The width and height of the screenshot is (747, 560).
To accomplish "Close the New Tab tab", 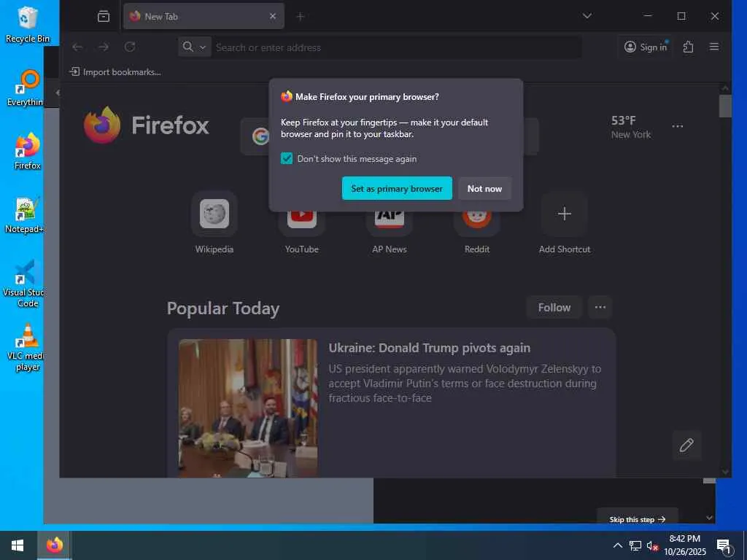I will [273, 16].
